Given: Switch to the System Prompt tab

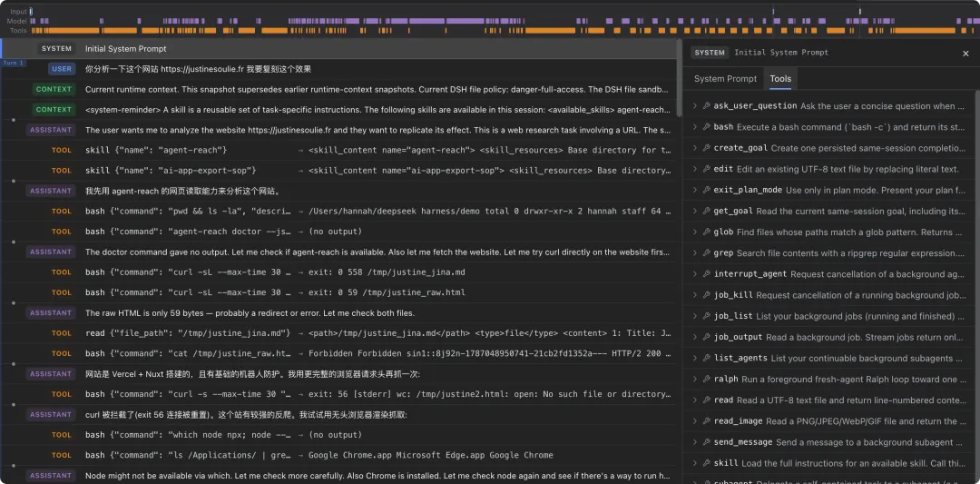Looking at the screenshot, I should click(x=725, y=79).
